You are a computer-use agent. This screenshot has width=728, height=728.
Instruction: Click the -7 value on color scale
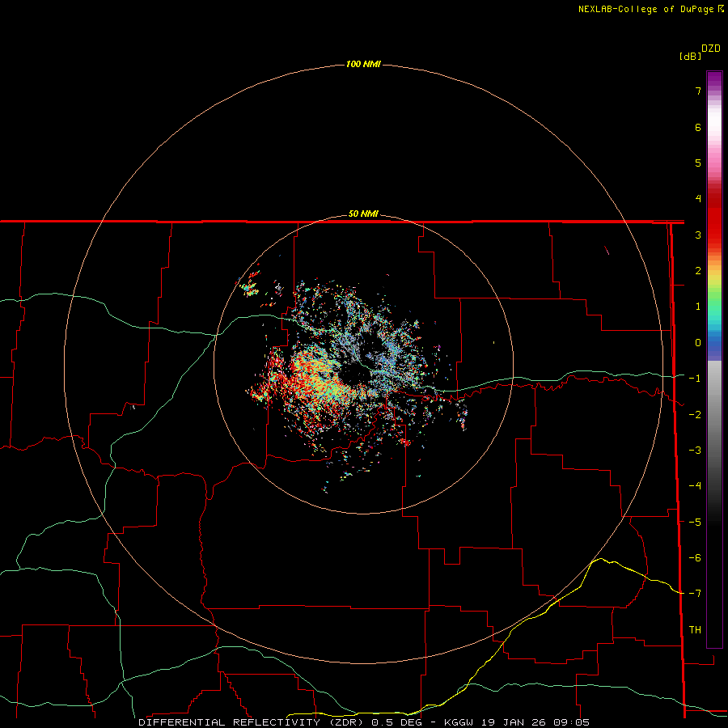tap(695, 594)
